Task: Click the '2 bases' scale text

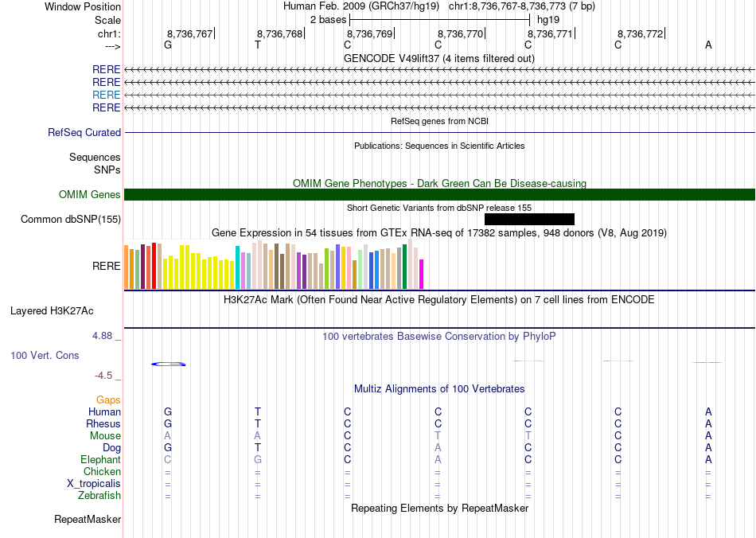Action: point(329,20)
